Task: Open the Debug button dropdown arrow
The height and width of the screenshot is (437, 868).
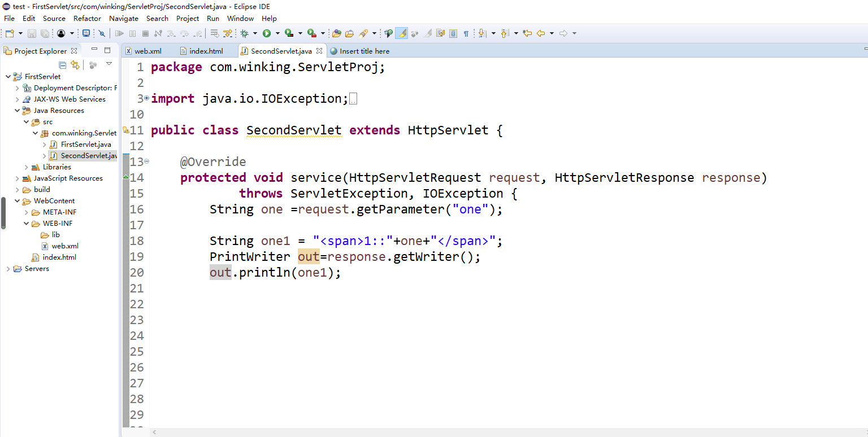Action: (255, 33)
